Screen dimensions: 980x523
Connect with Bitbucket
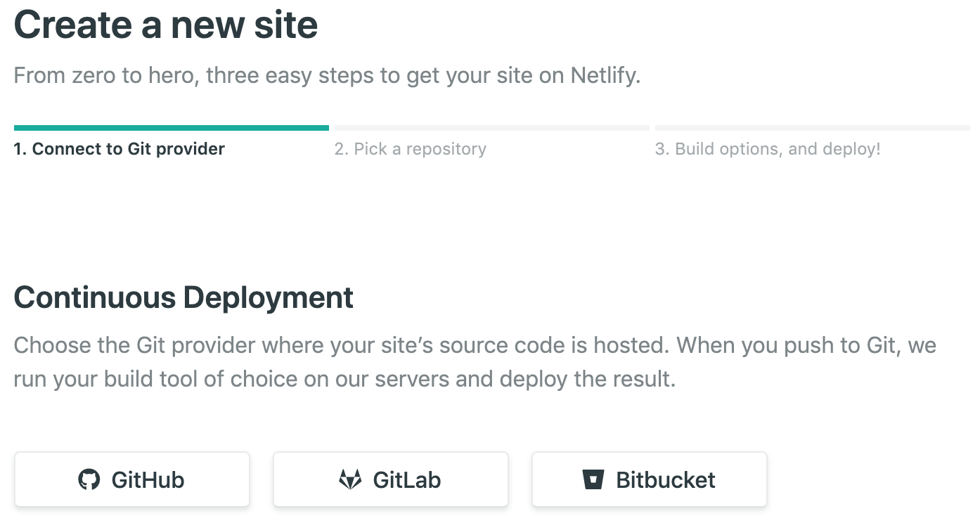(x=649, y=479)
